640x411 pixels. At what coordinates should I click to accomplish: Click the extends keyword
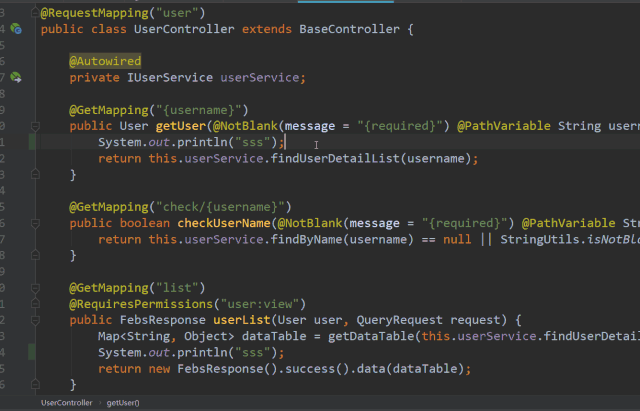[x=267, y=29]
